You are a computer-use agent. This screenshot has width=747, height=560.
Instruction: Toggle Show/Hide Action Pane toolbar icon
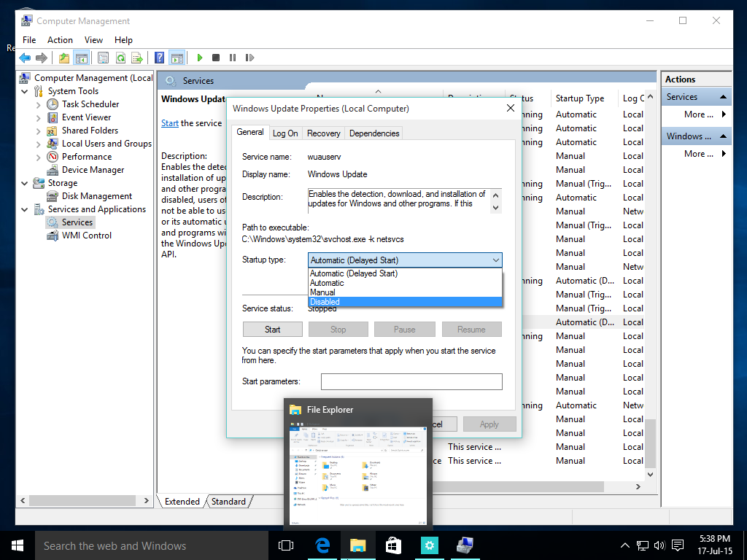point(177,58)
